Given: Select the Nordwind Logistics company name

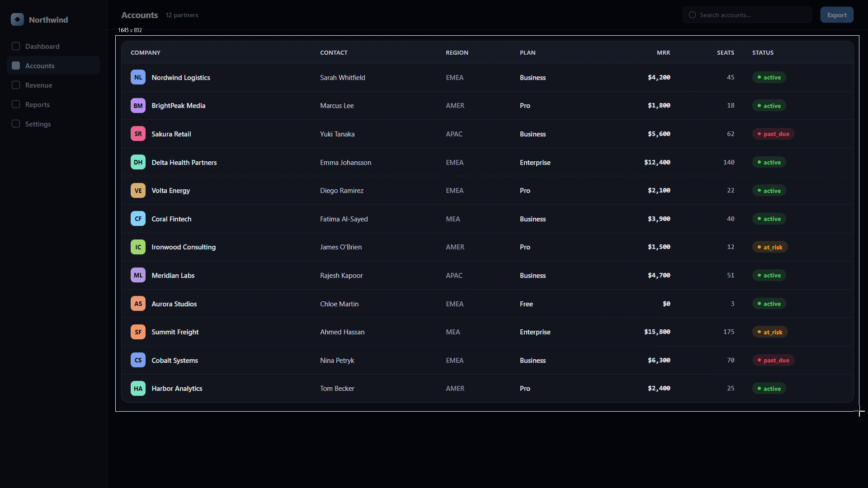Looking at the screenshot, I should (x=181, y=78).
